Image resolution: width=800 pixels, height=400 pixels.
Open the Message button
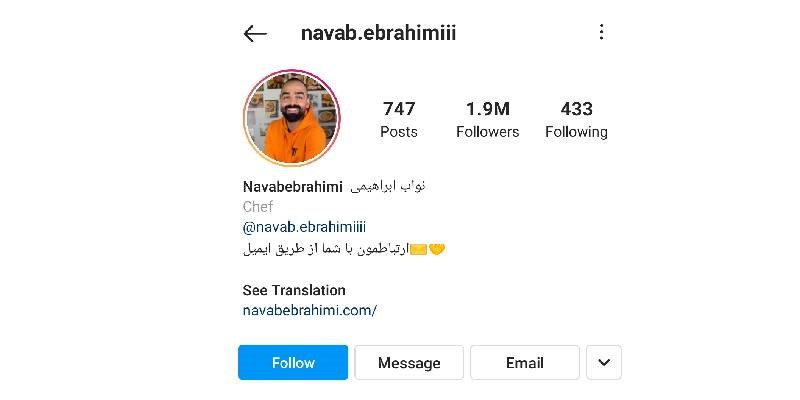click(x=409, y=363)
